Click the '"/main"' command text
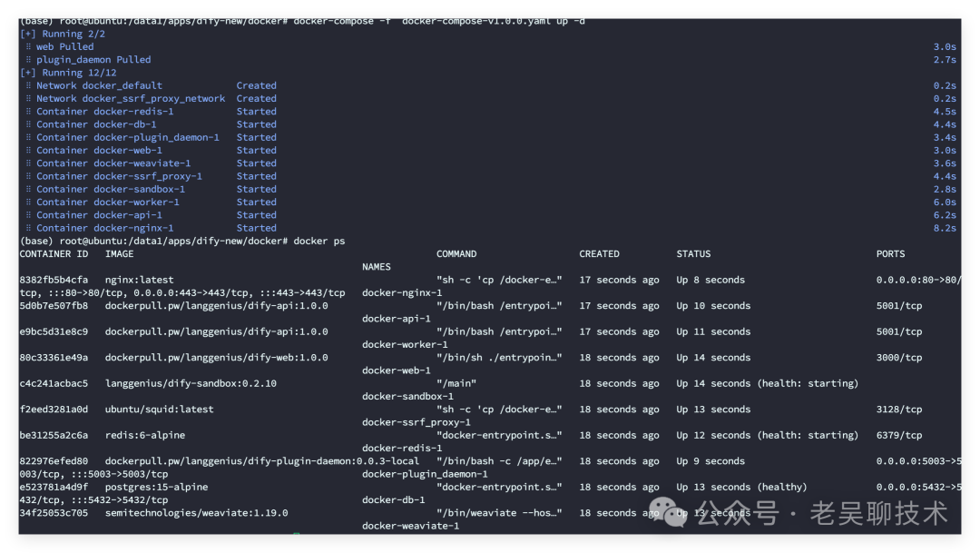This screenshot has width=980, height=553. point(456,383)
